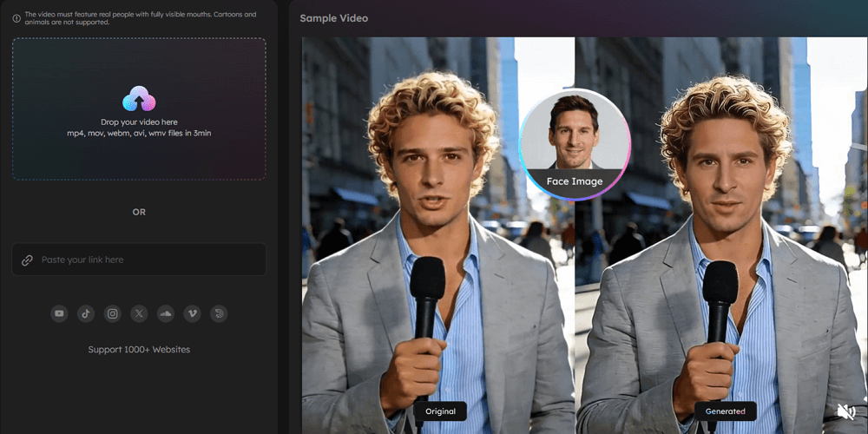Unmute the sample video sound

tap(845, 411)
